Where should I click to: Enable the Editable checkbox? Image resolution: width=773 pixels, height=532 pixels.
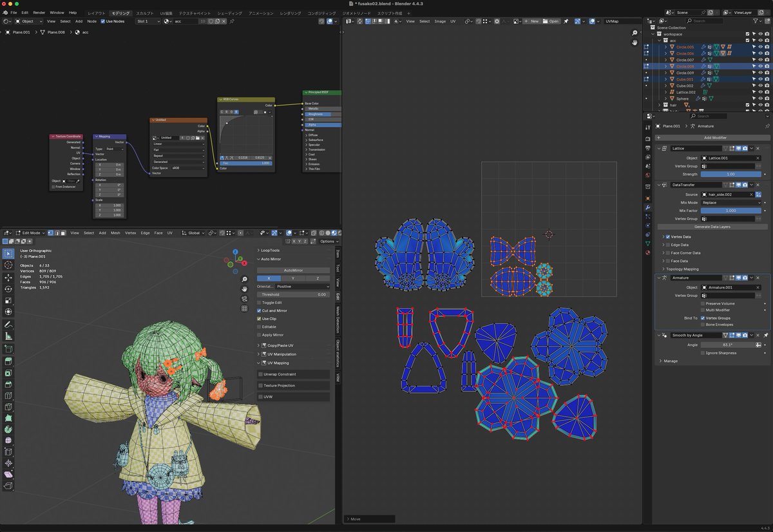point(259,327)
